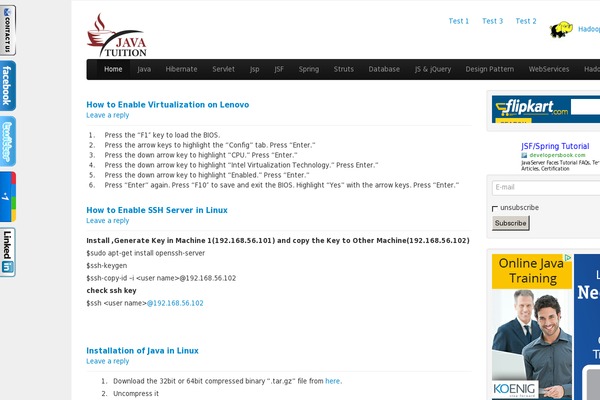Open the Struts menu item
This screenshot has height=400, width=600.
[344, 69]
